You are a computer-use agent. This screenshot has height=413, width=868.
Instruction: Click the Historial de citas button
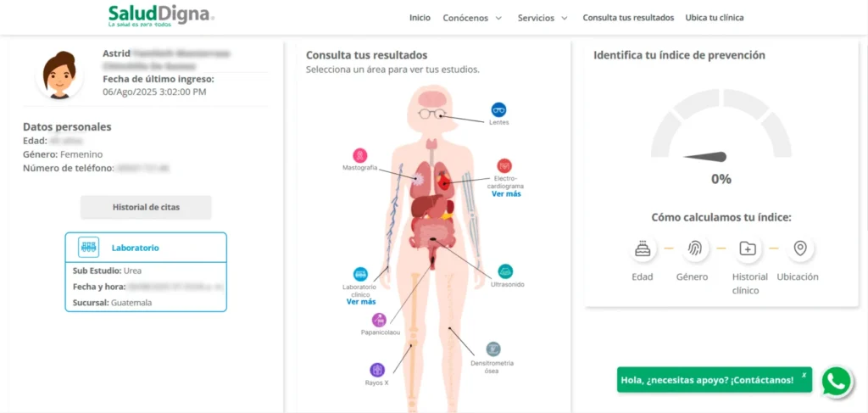146,207
